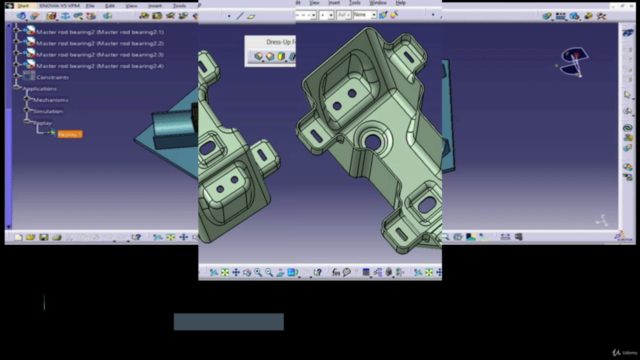Expand the Master rod bearing2.2 node
Screen dimensions: 640x360
16,41
